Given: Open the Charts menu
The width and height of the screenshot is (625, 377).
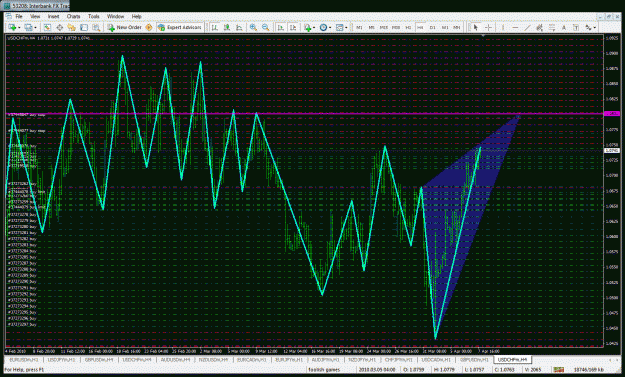Looking at the screenshot, I should (x=73, y=16).
